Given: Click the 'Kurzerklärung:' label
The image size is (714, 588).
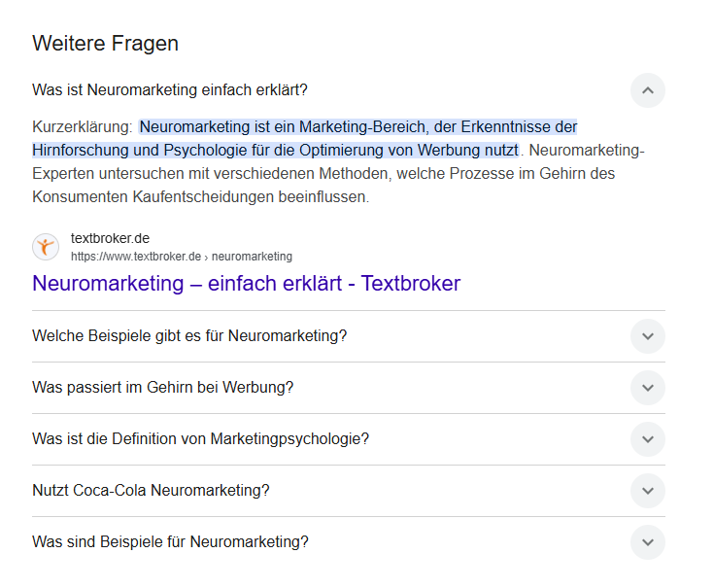Looking at the screenshot, I should click(83, 126).
